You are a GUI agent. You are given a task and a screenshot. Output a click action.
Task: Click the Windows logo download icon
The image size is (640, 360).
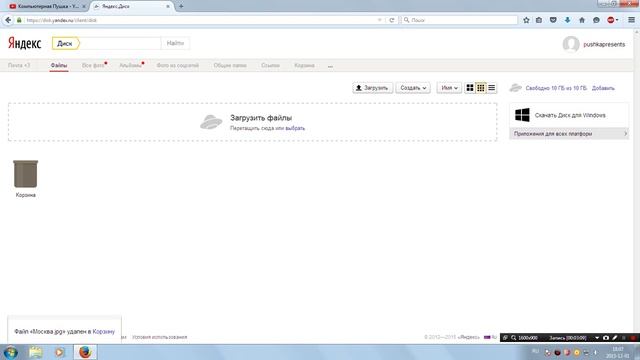522,115
